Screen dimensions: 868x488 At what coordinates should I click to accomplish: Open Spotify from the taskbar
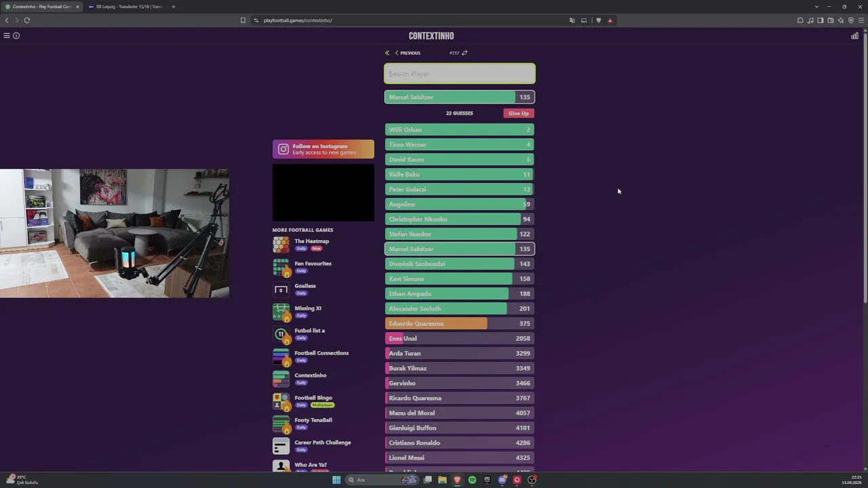(472, 480)
